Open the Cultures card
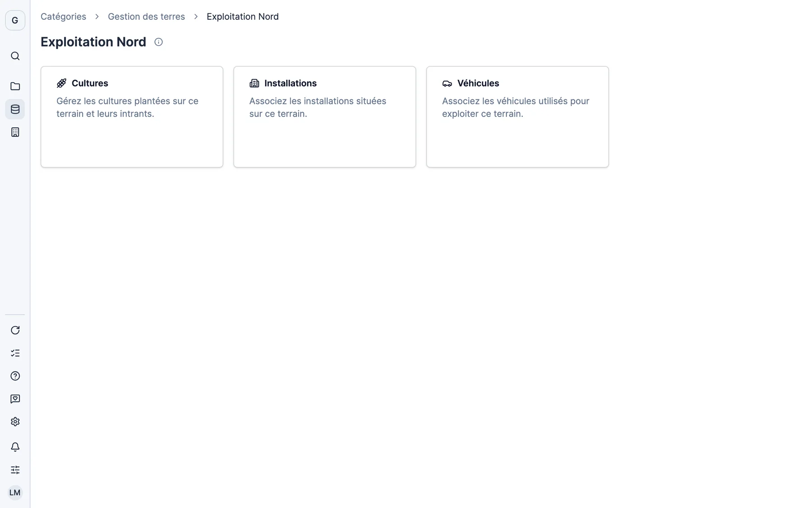Image resolution: width=812 pixels, height=508 pixels. [132, 117]
